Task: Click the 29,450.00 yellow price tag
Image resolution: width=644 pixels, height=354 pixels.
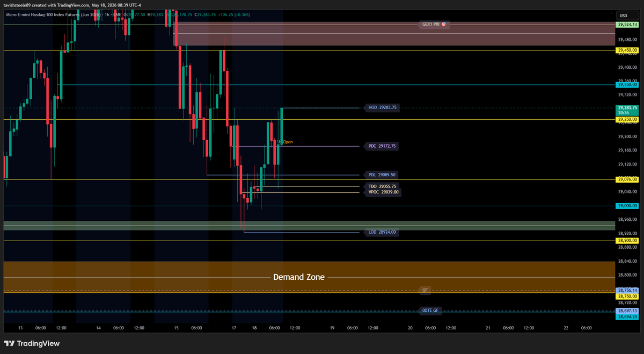Action: click(627, 50)
